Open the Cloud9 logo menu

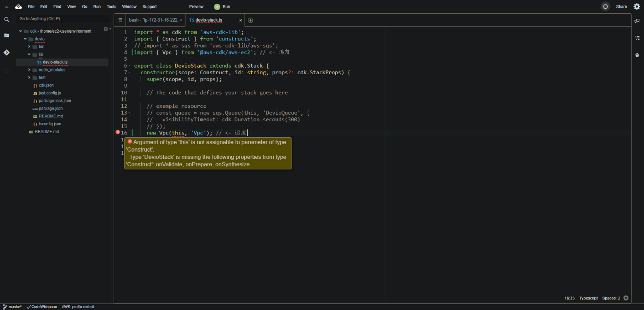pos(18,6)
